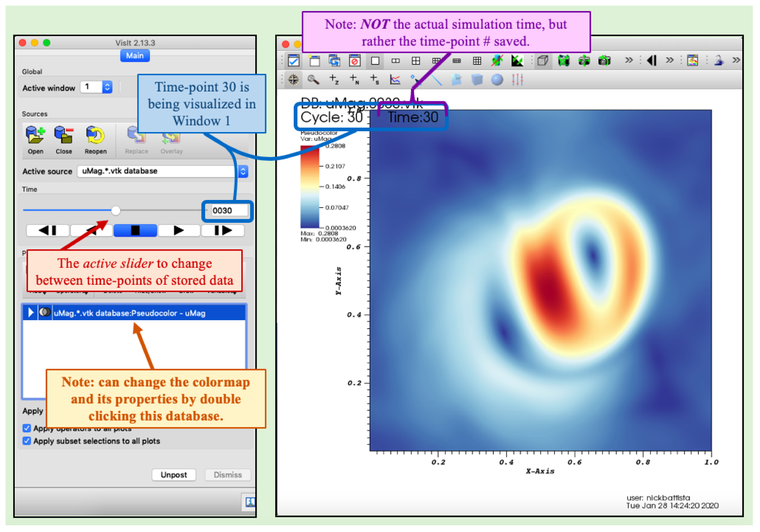
Task: Expand the overflow chevron after the step-back arrow
Action: 670,60
